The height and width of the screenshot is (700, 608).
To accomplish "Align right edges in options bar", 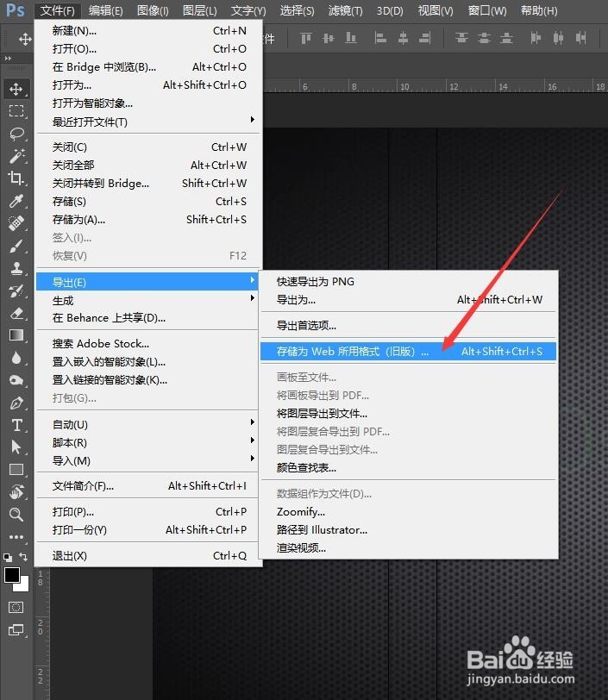I will coord(425,39).
